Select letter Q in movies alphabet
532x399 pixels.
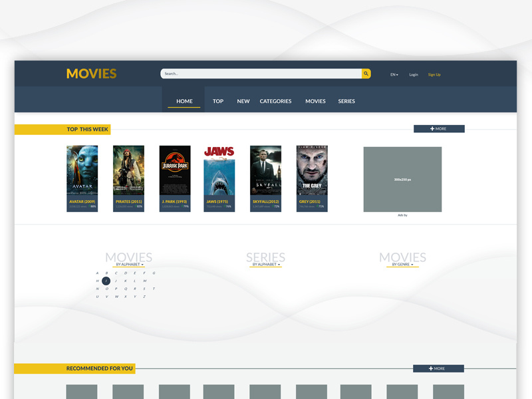pyautogui.click(x=126, y=289)
